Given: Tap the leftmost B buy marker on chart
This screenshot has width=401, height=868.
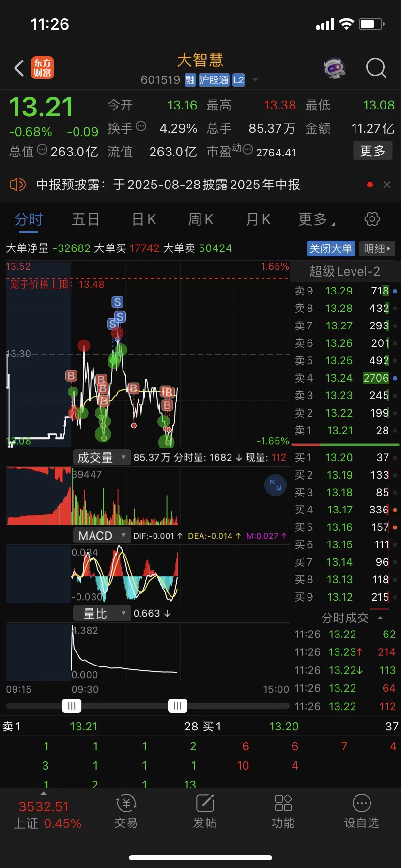Looking at the screenshot, I should (71, 376).
